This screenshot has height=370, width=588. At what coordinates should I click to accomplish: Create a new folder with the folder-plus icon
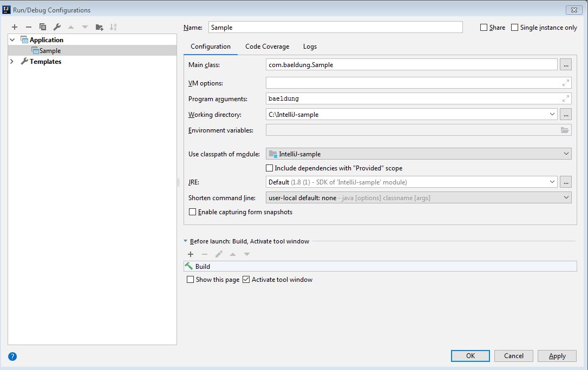pos(100,27)
